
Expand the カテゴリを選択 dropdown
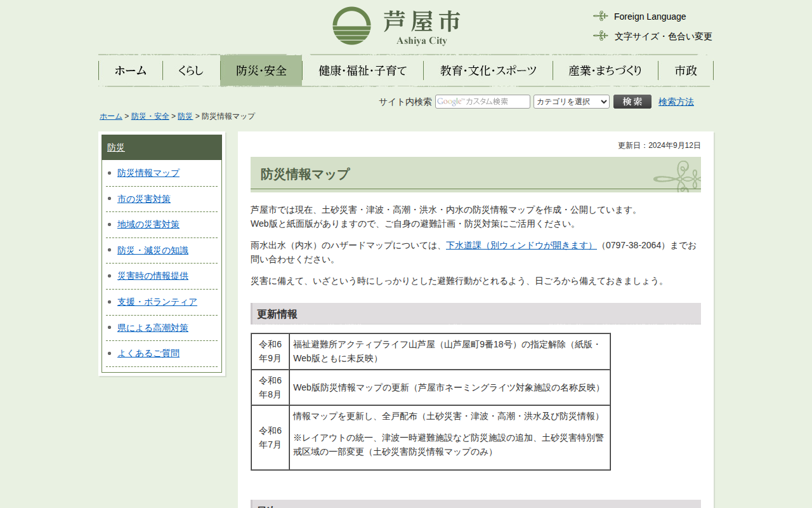(x=571, y=102)
